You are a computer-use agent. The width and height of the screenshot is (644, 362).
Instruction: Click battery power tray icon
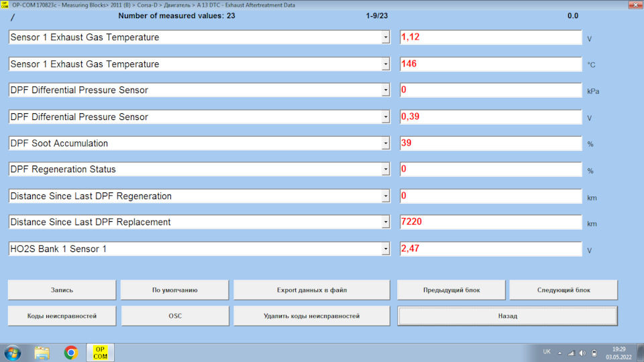coord(594,353)
